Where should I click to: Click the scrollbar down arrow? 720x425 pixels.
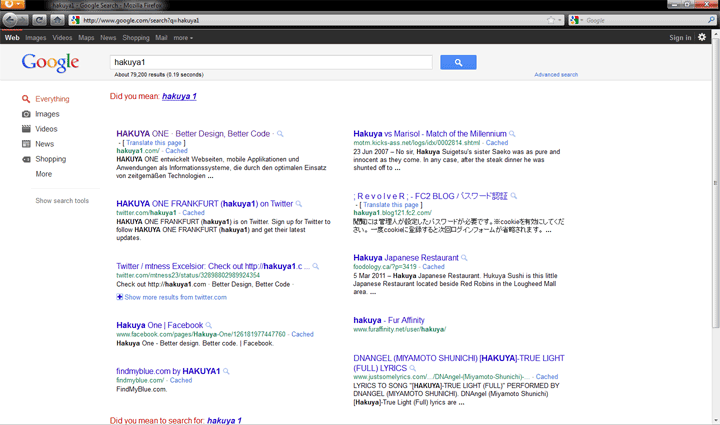[715, 420]
